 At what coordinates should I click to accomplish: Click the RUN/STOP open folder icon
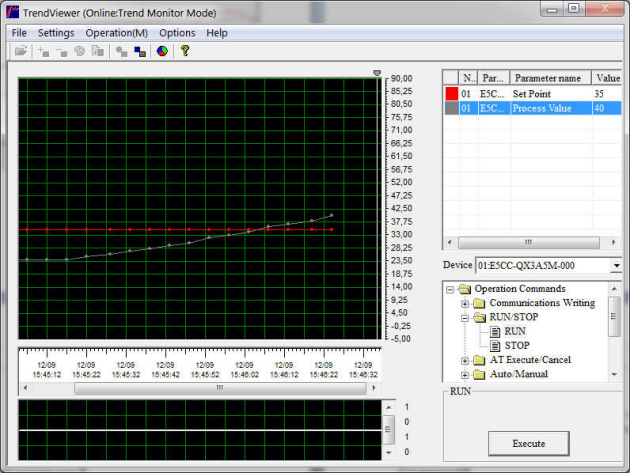pos(479,317)
